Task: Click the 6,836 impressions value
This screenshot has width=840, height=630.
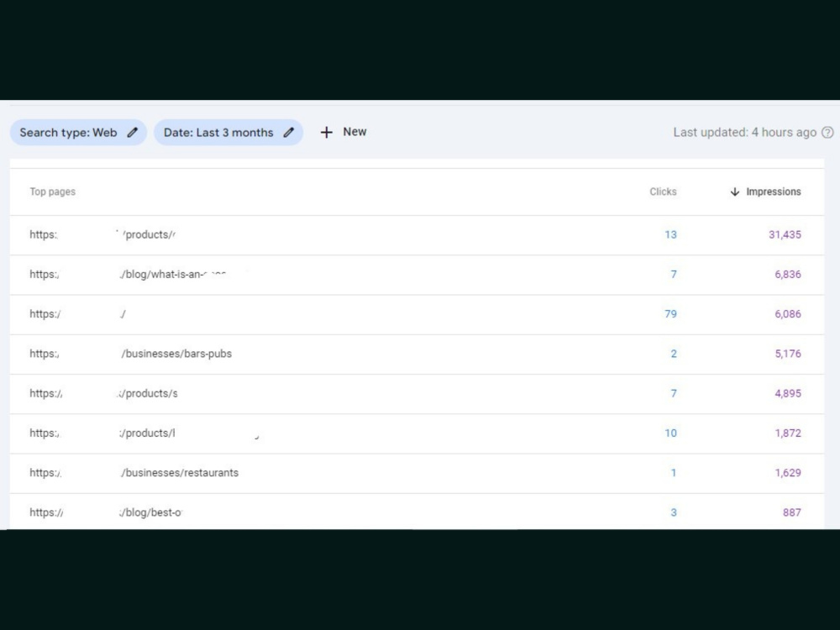Action: coord(788,275)
